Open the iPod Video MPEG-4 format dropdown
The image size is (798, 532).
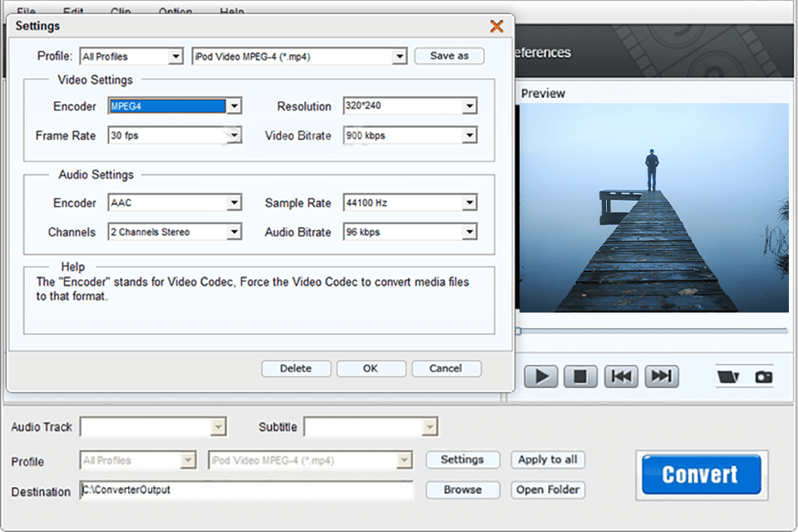point(401,56)
